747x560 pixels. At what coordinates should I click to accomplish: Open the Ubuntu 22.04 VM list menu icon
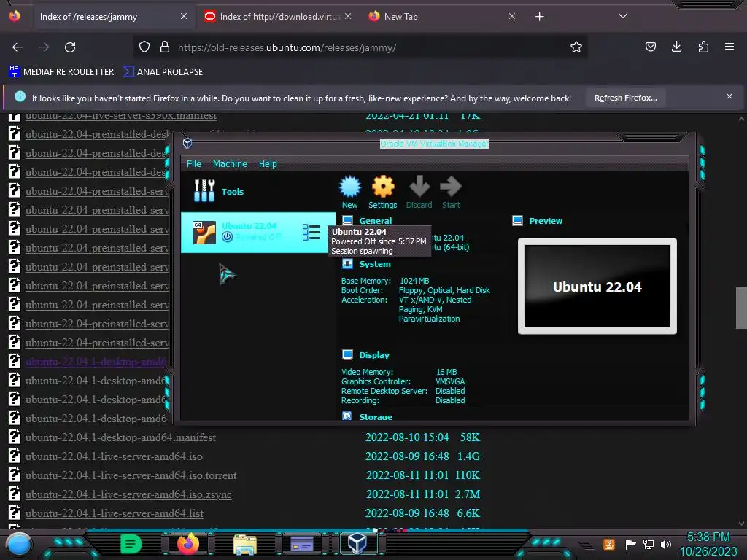click(x=311, y=233)
